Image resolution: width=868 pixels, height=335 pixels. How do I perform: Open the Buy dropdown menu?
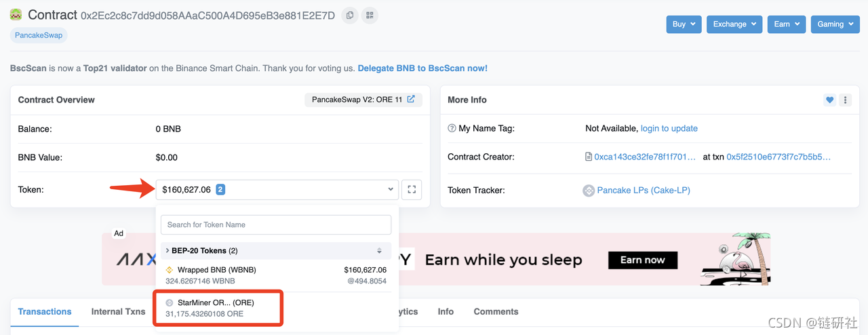point(684,24)
